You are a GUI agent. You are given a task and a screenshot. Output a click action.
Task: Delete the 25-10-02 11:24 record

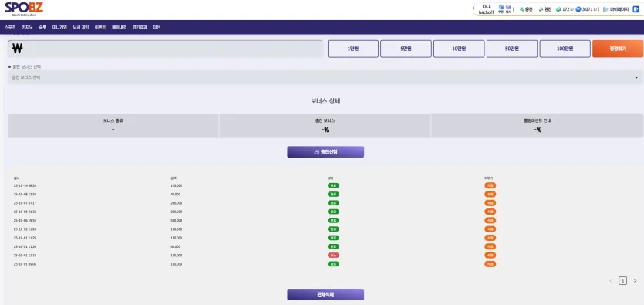(x=490, y=229)
